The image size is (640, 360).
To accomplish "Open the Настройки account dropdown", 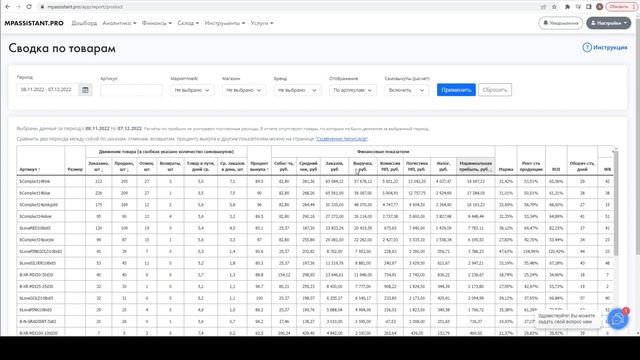I will tap(609, 23).
